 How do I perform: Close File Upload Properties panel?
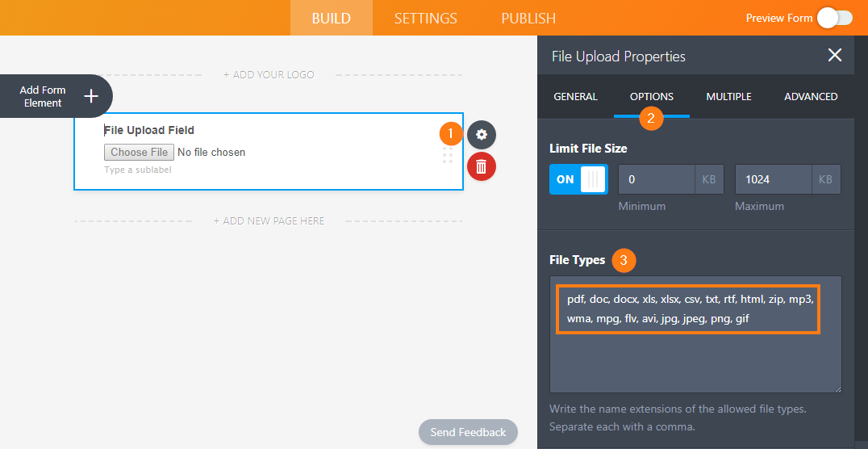(835, 56)
